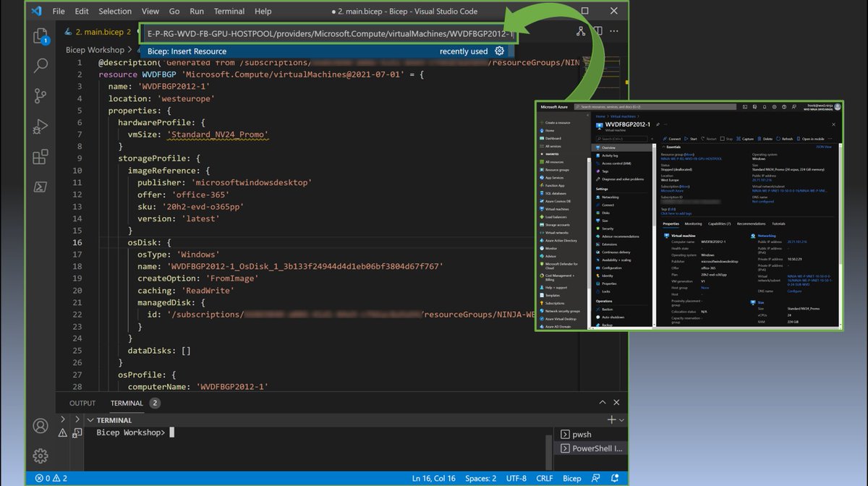The width and height of the screenshot is (868, 486).
Task: Click the errors and warnings status bar indicator
Action: (51, 478)
